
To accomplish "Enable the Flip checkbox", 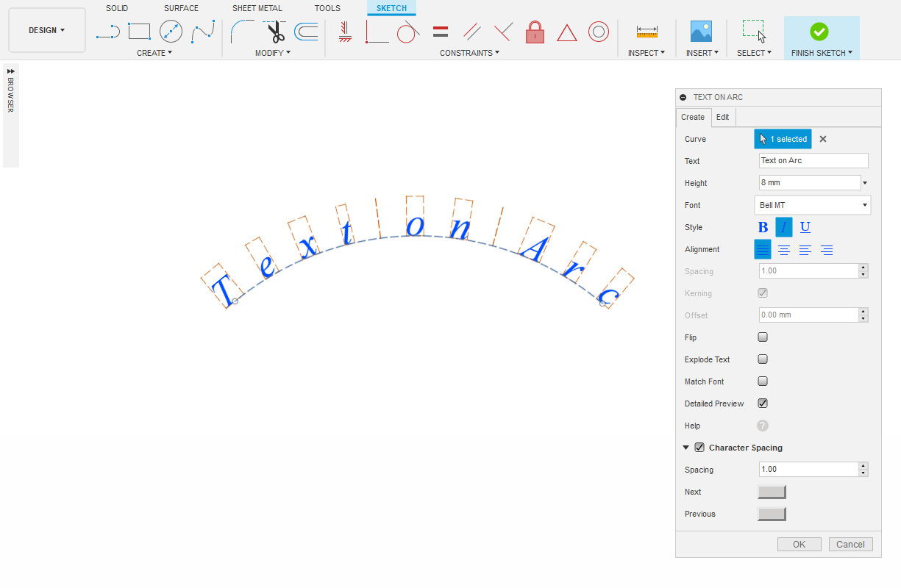I will (763, 337).
